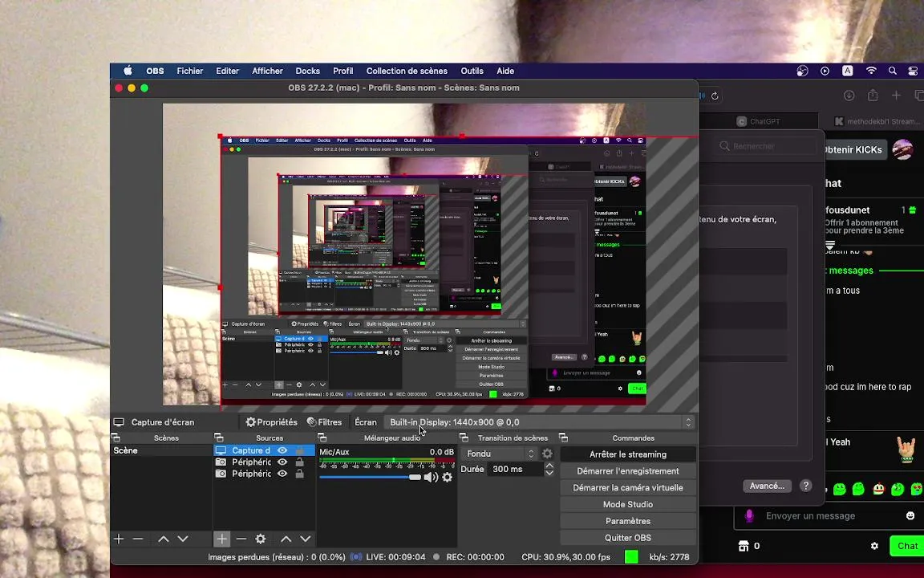Decrease Durée with the down stepper arrow
This screenshot has width=924, height=578.
[549, 473]
